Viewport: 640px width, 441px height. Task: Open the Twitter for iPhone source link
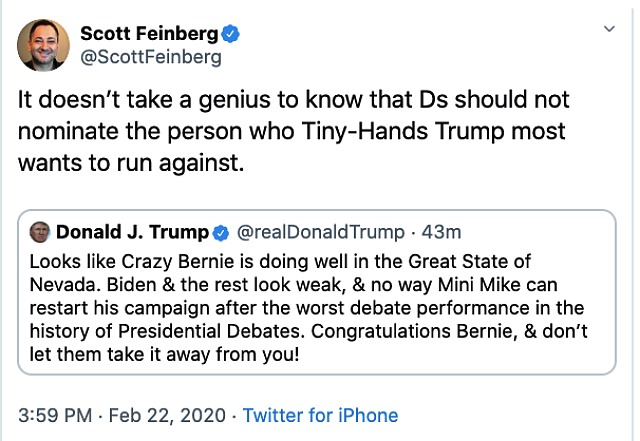320,415
